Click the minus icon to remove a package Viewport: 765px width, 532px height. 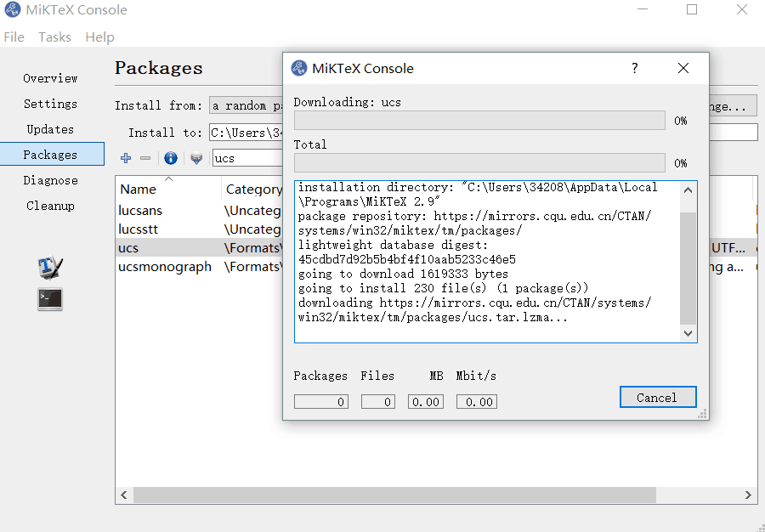pos(144,158)
